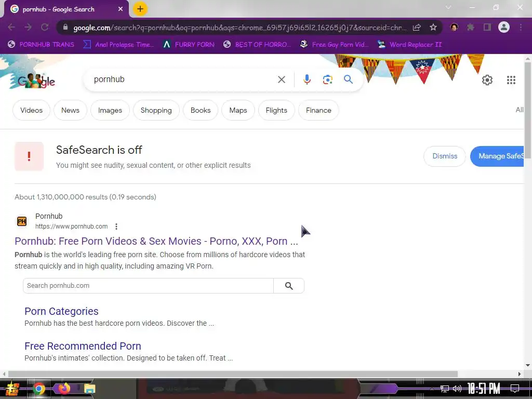Start voice search with the microphone icon
This screenshot has height=399, width=532.
pyautogui.click(x=307, y=79)
